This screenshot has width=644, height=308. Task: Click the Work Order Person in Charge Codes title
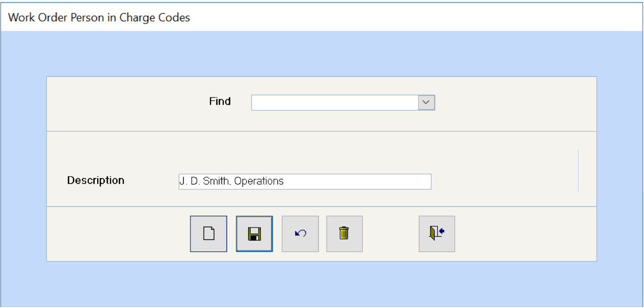click(99, 17)
